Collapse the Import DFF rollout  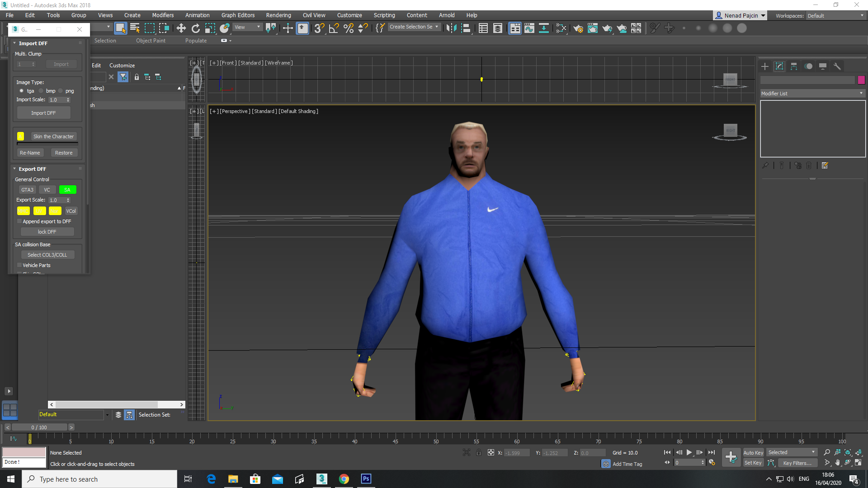coord(33,43)
